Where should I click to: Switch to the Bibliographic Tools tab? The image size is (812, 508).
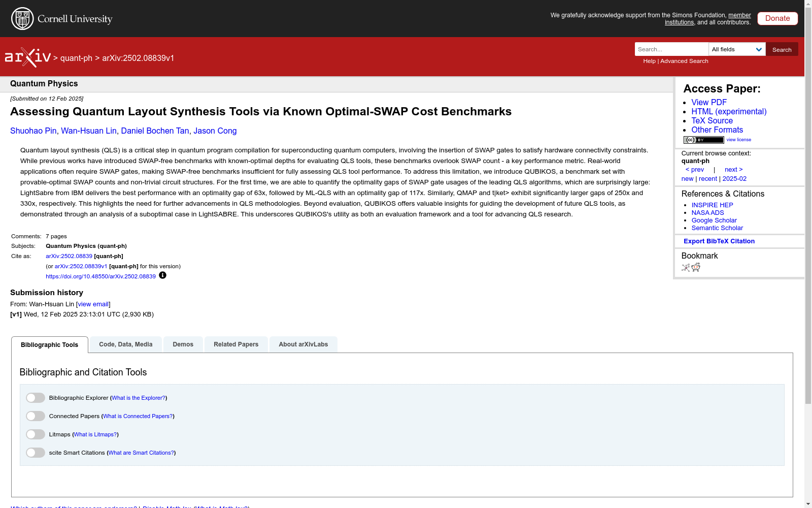click(50, 345)
